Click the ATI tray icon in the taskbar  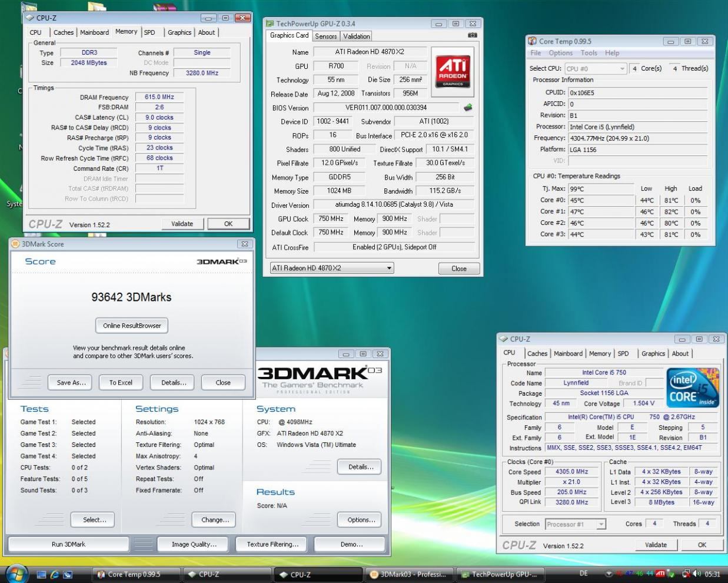click(660, 574)
